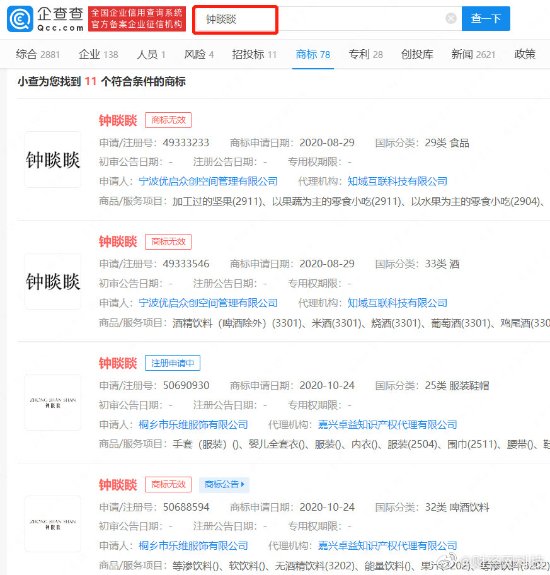550x575 pixels.
Task: Open trademark title for registration 50688594
Action: point(118,484)
